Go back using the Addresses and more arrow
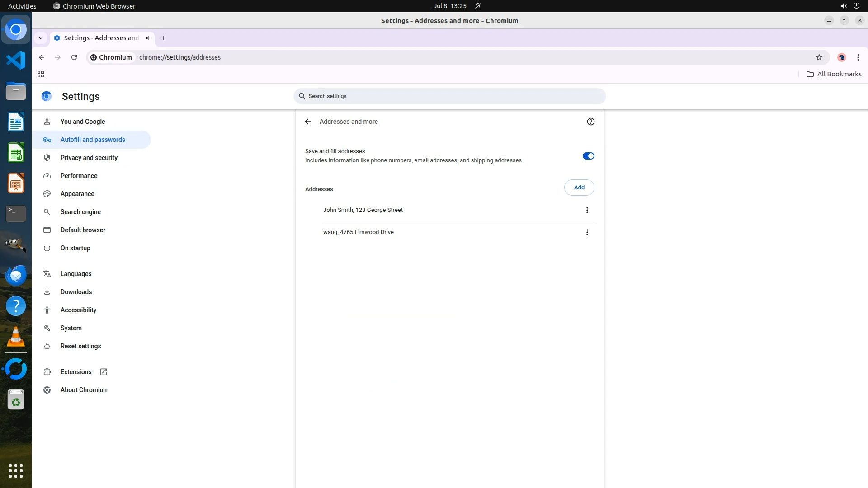This screenshot has height=488, width=868. point(308,122)
